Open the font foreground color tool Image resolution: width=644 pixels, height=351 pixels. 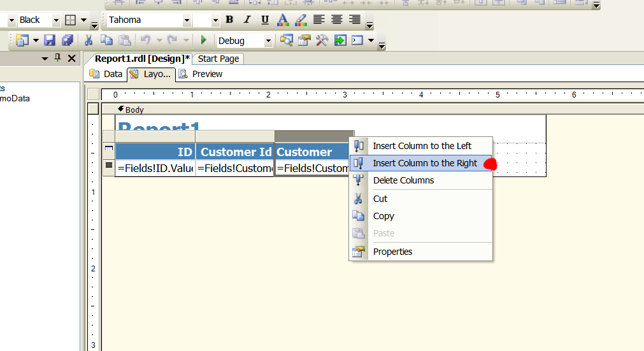(283, 20)
